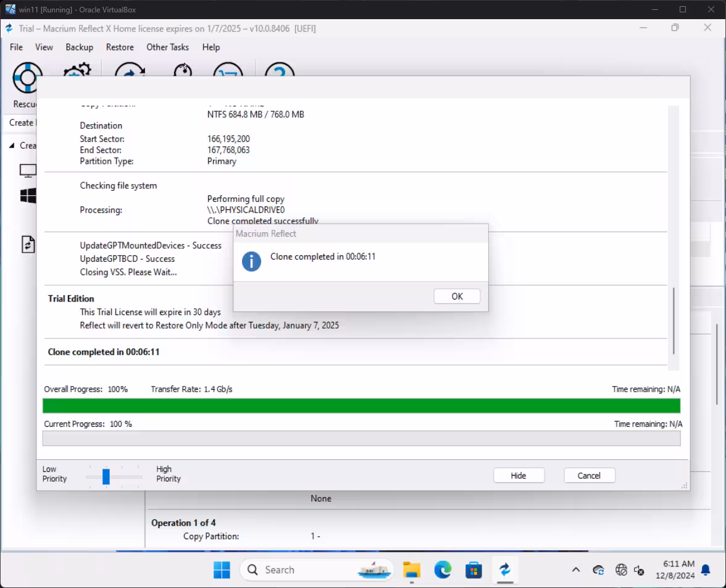Click "166,195,200" Start Sector value
This screenshot has height=588, width=726.
point(228,139)
